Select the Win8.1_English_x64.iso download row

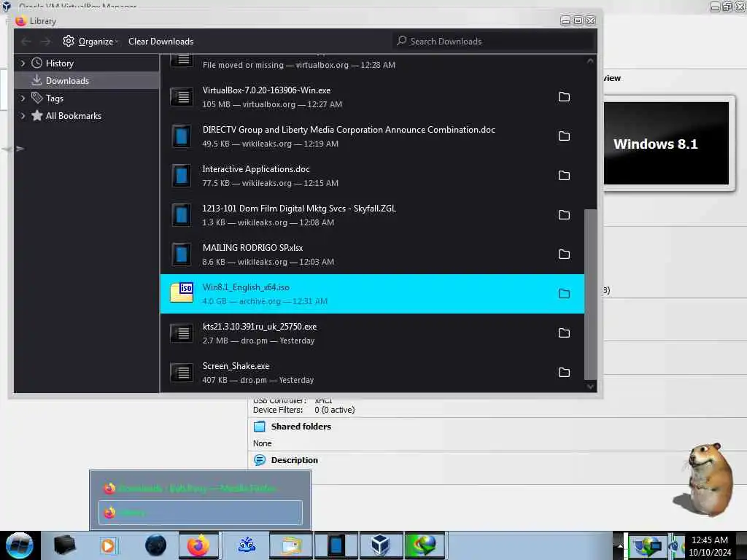372,294
